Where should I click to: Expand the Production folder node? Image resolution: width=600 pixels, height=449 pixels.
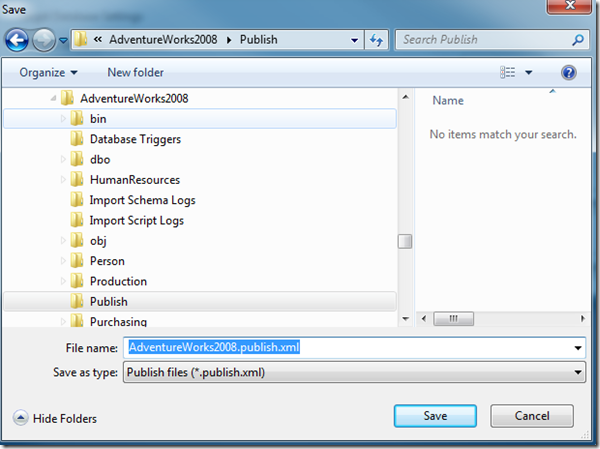point(63,281)
